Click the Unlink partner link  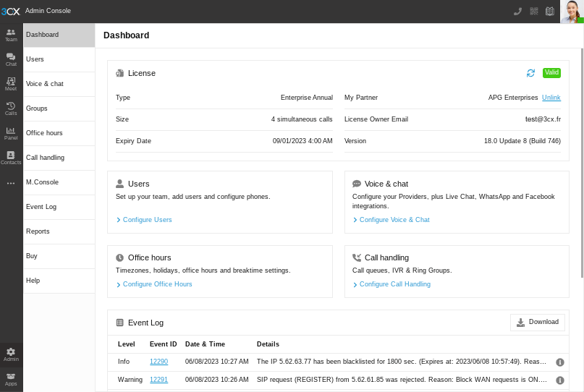click(551, 98)
